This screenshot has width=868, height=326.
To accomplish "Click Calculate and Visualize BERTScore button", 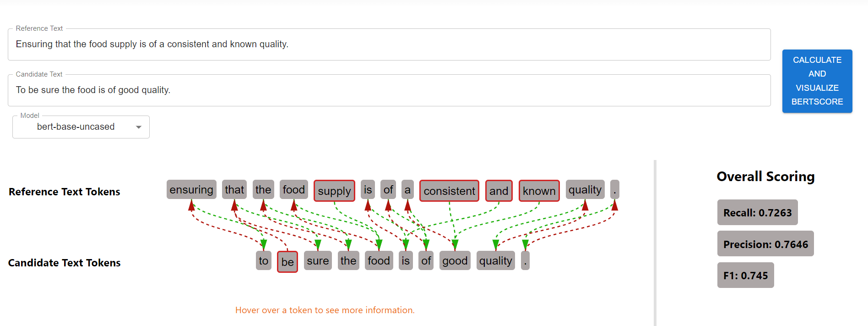I will click(817, 81).
